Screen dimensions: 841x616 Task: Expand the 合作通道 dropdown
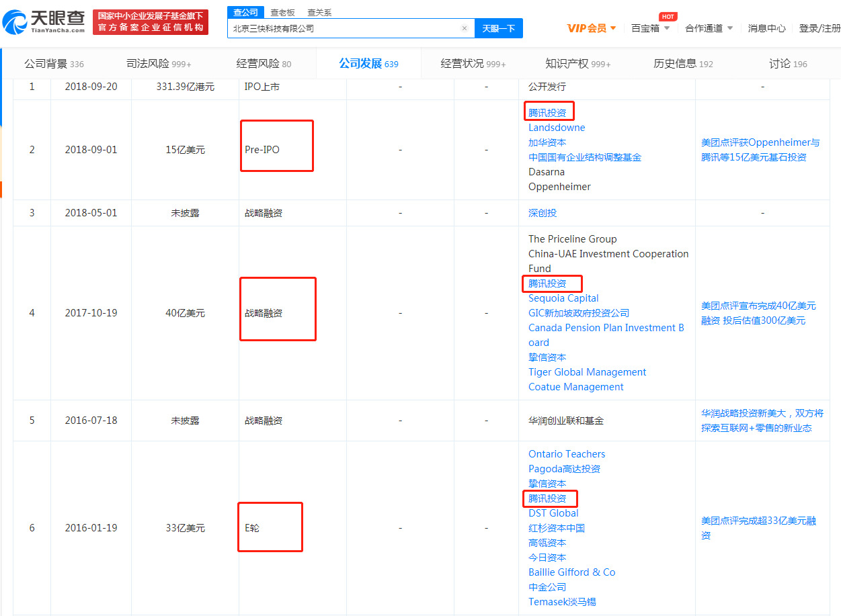[709, 28]
